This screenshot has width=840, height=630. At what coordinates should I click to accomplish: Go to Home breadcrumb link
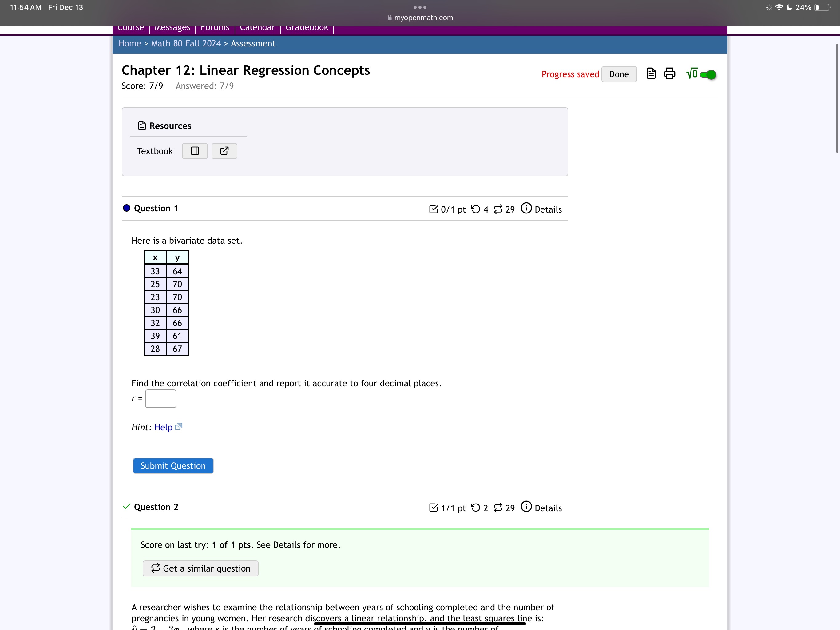point(130,44)
